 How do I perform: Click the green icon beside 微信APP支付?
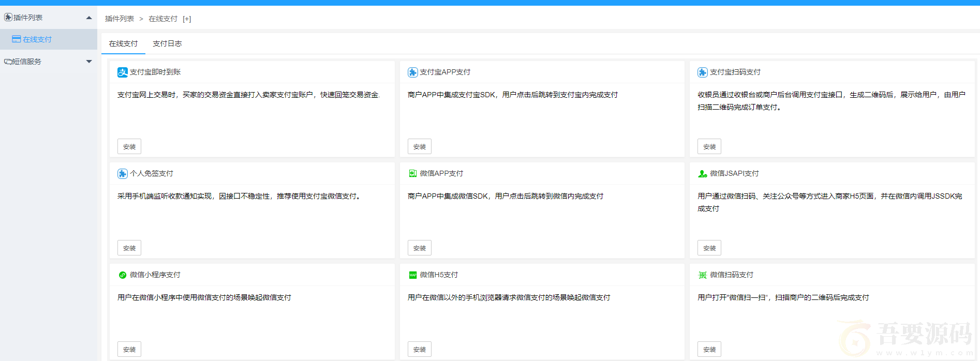(413, 173)
